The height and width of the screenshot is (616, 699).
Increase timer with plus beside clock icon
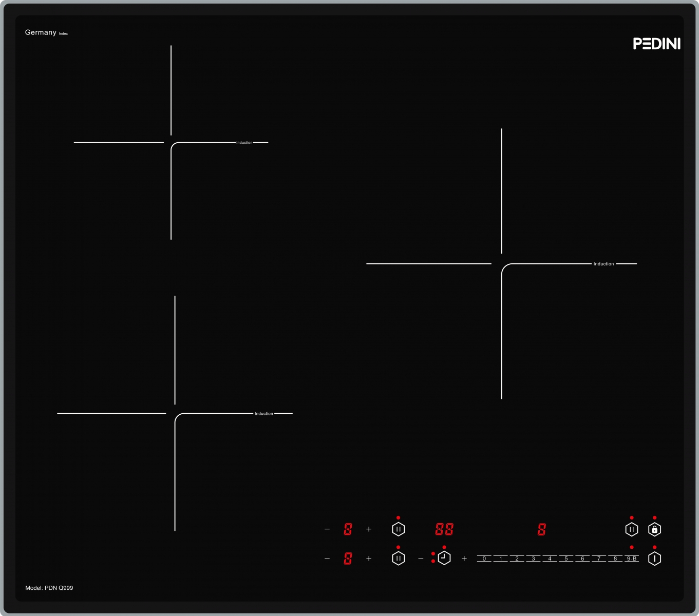[x=464, y=559]
